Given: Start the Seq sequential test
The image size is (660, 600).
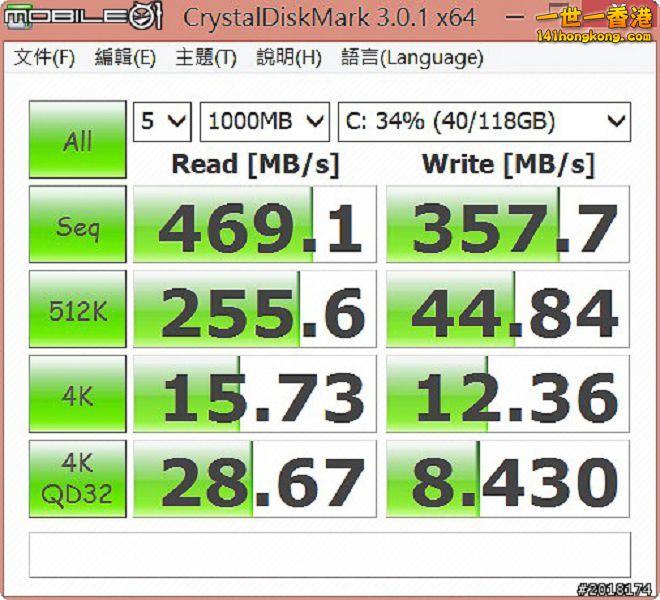Looking at the screenshot, I should click(78, 226).
